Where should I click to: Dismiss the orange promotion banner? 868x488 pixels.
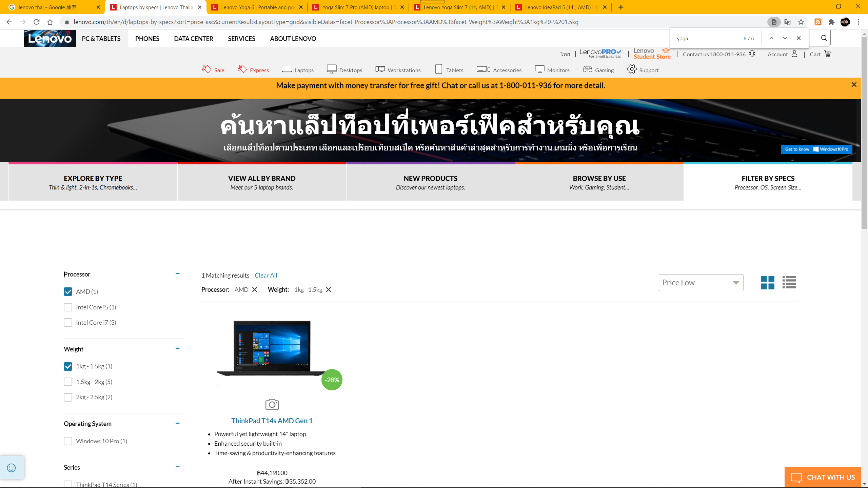(x=854, y=85)
